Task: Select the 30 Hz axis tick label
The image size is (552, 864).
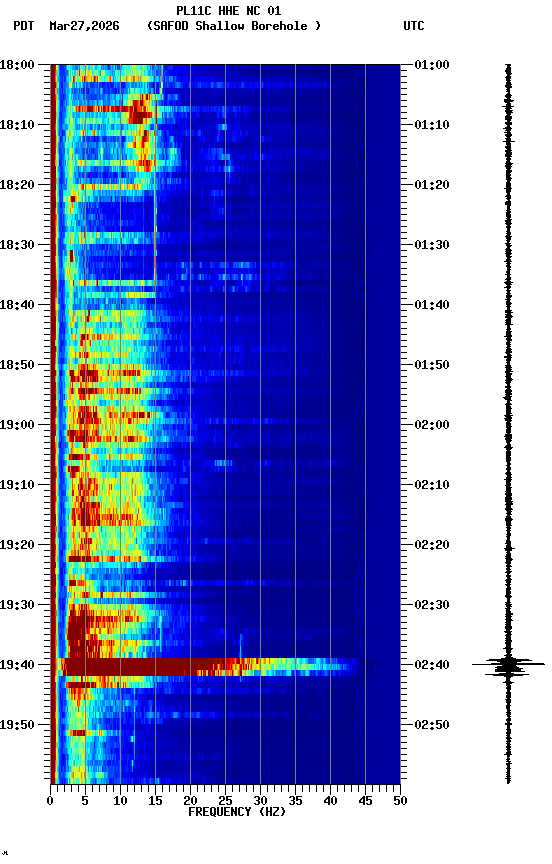Action: click(260, 801)
